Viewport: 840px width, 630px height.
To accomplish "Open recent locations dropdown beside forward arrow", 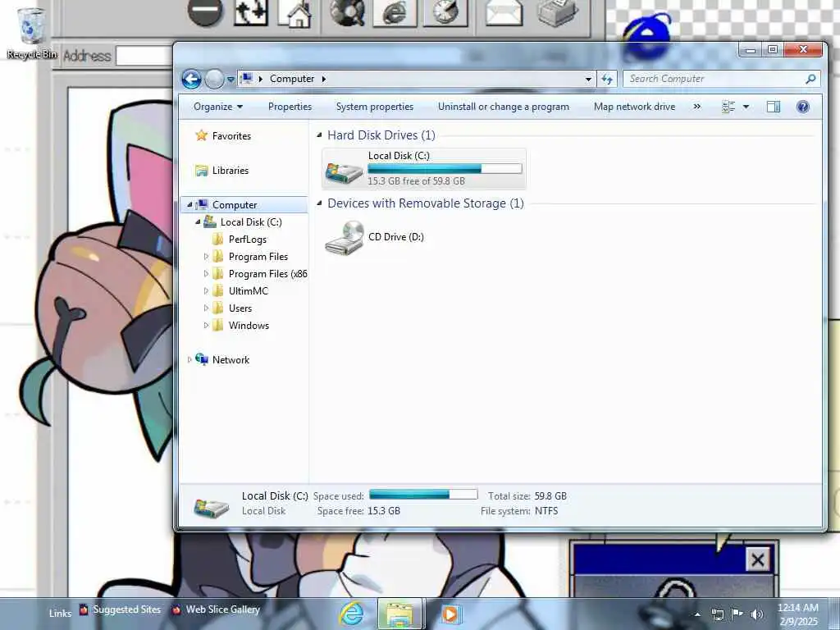I will point(231,80).
